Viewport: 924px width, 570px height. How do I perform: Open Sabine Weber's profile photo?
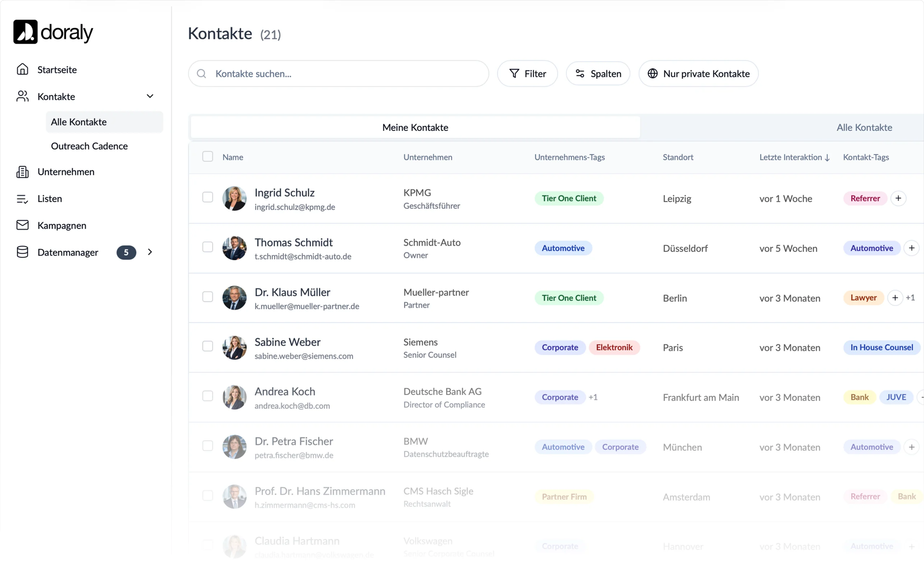(x=234, y=348)
